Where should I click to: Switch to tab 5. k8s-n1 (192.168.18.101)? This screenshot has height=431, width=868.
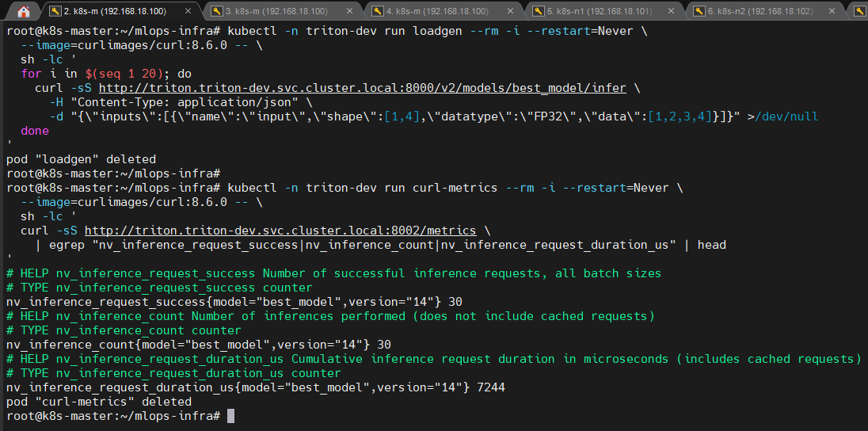coord(606,11)
